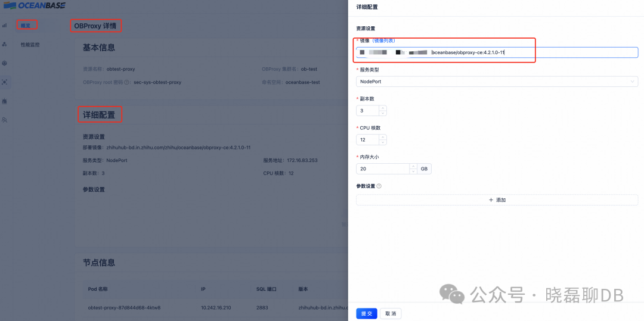The width and height of the screenshot is (644, 321).
Task: Click the 节点信息 section heading
Action: [99, 263]
